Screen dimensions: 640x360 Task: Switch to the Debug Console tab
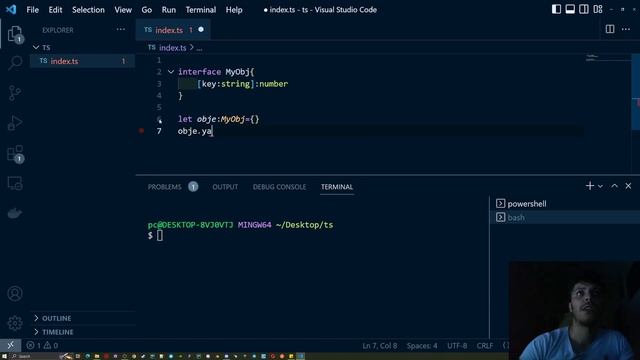point(279,187)
